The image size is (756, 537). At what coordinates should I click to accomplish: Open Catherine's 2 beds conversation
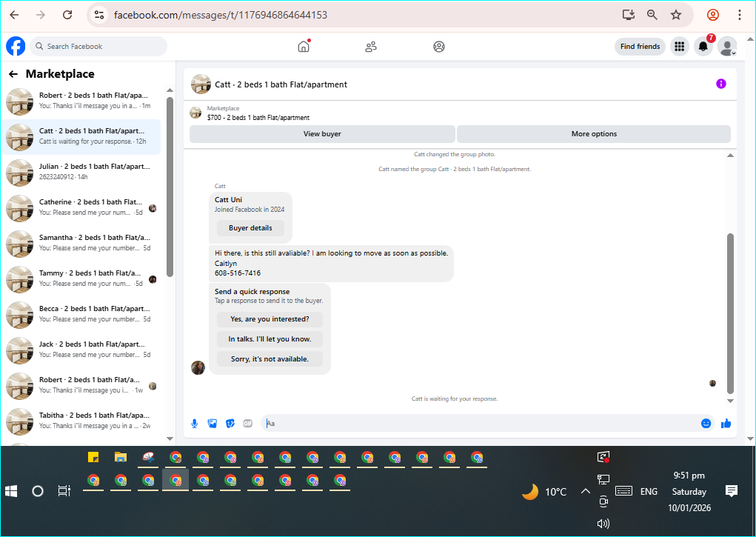click(x=82, y=208)
